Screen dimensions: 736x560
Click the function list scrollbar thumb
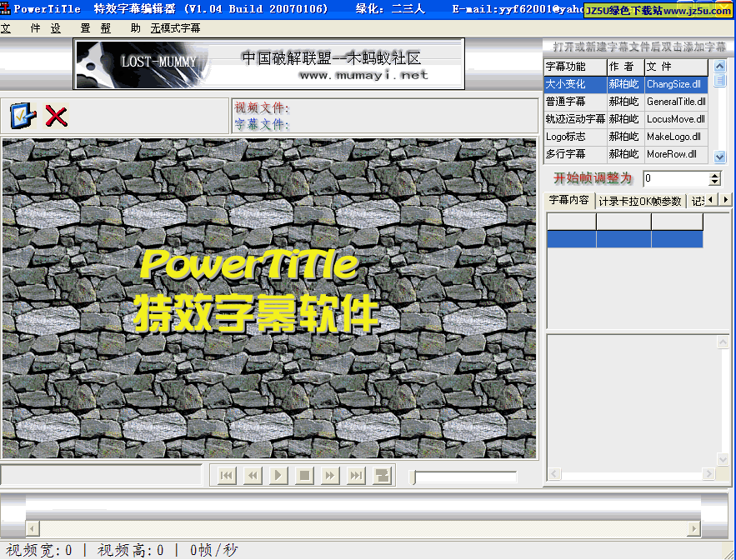tap(719, 80)
